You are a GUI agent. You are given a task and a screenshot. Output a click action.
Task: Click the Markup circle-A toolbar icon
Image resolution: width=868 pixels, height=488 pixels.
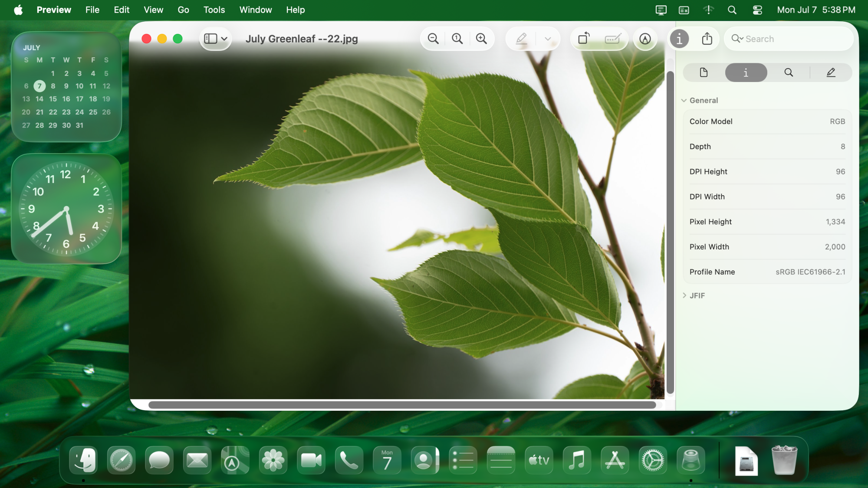tap(645, 39)
